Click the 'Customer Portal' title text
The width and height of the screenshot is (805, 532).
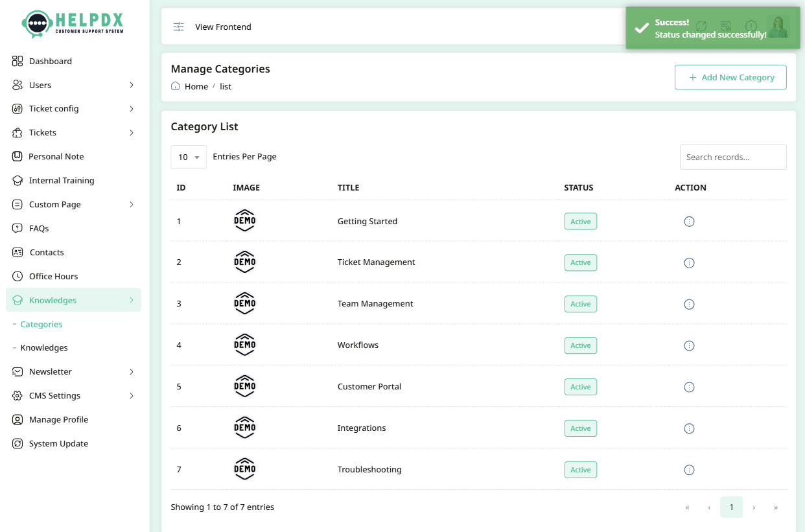tap(369, 386)
